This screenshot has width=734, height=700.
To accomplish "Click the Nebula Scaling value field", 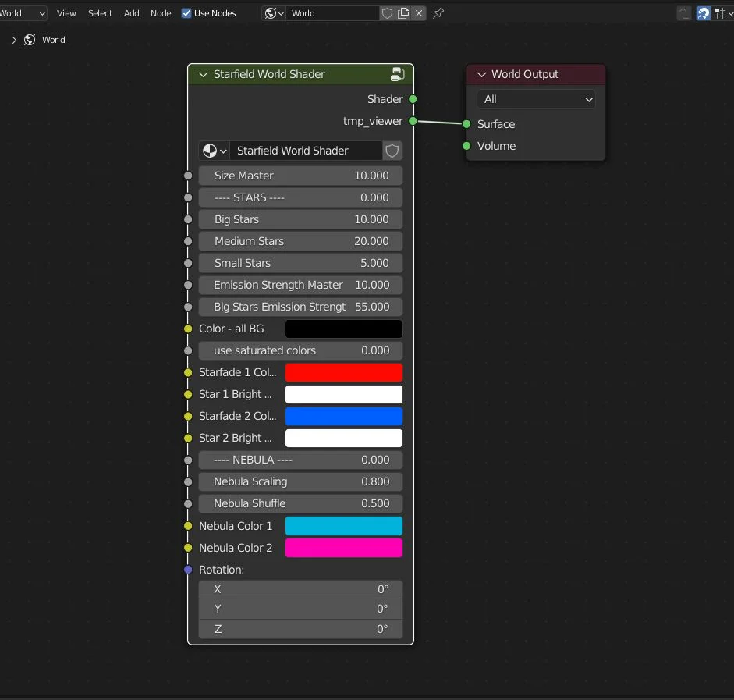I will [x=300, y=481].
